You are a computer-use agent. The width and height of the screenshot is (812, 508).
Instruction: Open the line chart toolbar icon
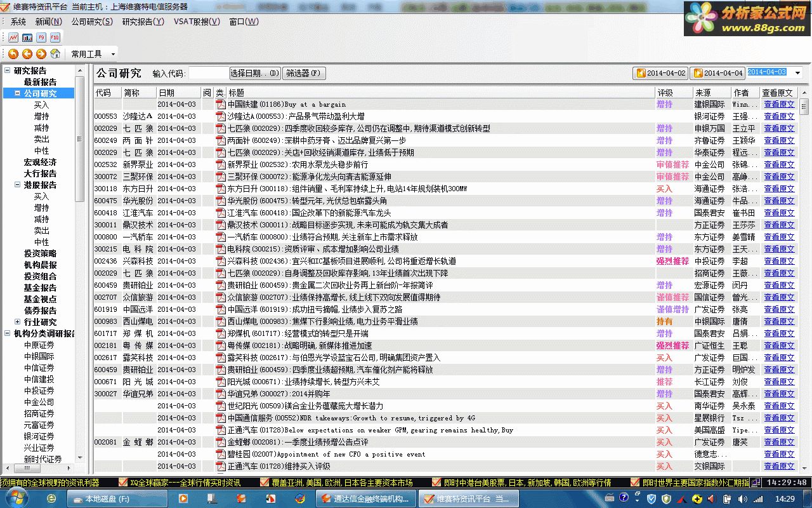click(x=13, y=37)
